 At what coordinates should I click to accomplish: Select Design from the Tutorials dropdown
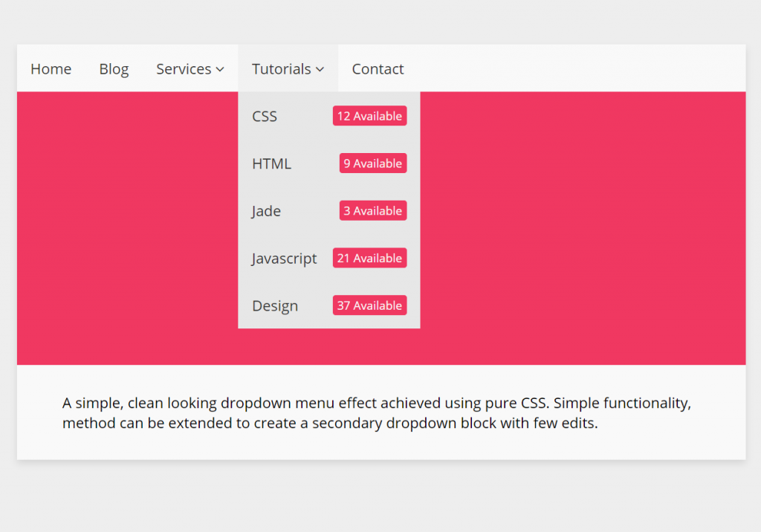click(x=275, y=305)
